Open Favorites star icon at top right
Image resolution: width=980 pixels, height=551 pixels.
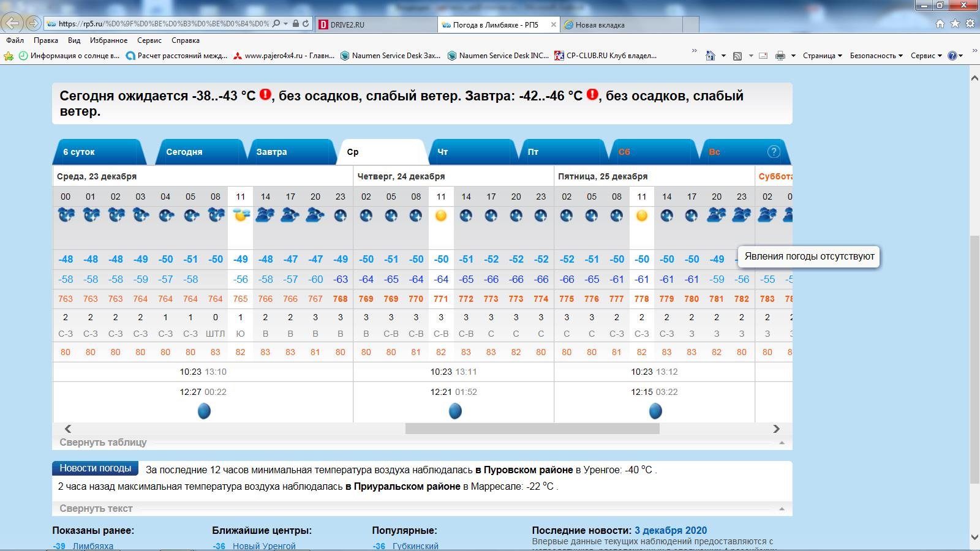click(955, 24)
